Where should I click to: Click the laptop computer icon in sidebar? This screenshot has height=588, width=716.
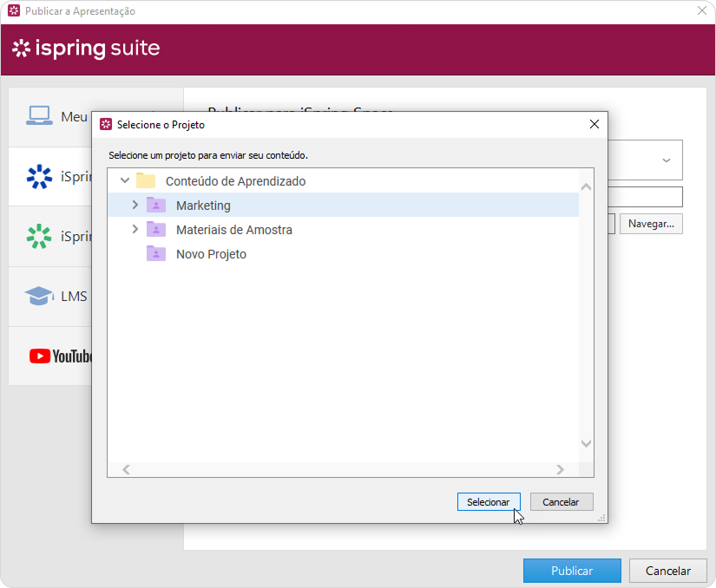[x=39, y=116]
